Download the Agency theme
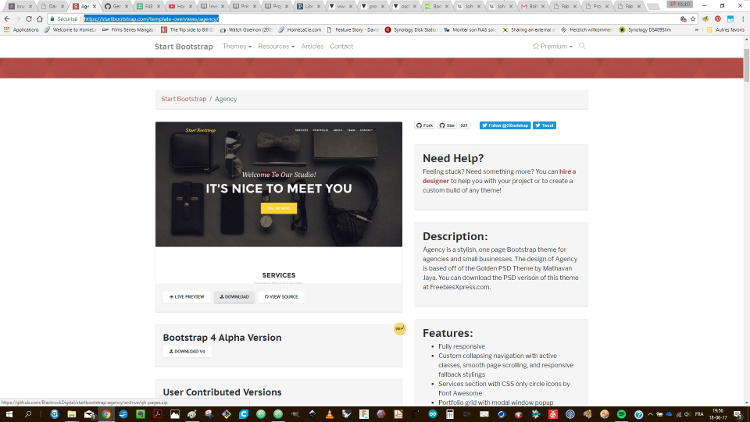Screen dimensions: 750x422 click(x=234, y=297)
